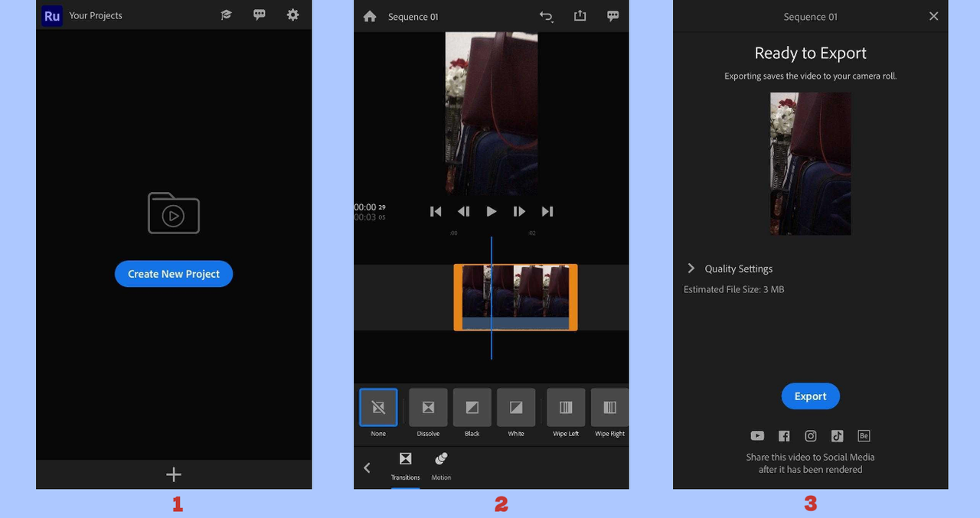The width and height of the screenshot is (980, 518).
Task: Open the feedback chat bubble icon
Action: (260, 15)
